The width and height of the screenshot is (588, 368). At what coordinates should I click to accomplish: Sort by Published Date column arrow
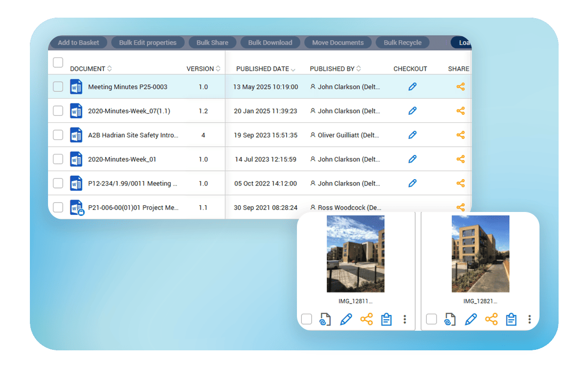click(293, 69)
